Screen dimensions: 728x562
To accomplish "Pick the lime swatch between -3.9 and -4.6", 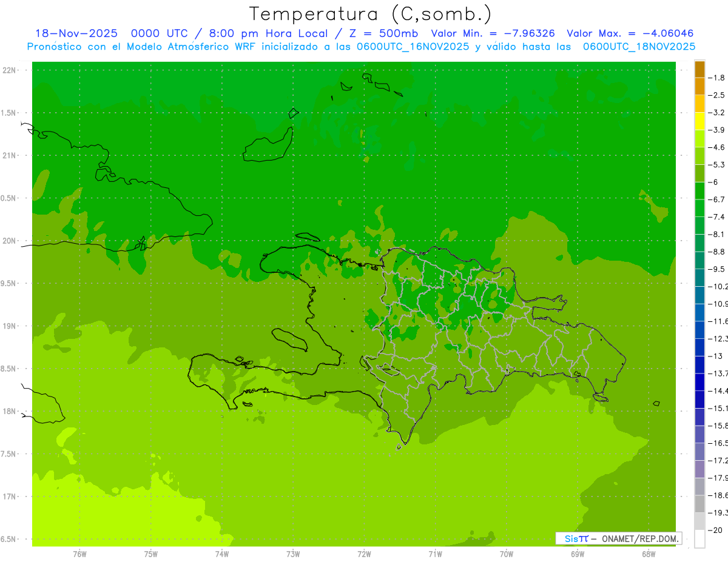I will click(x=699, y=139).
